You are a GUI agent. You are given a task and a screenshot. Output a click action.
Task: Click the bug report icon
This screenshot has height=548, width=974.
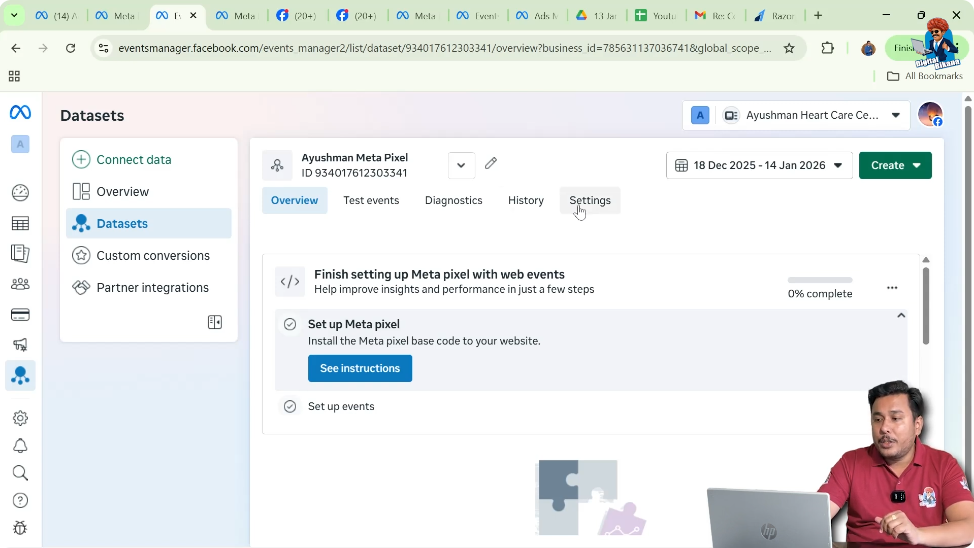coord(20,528)
